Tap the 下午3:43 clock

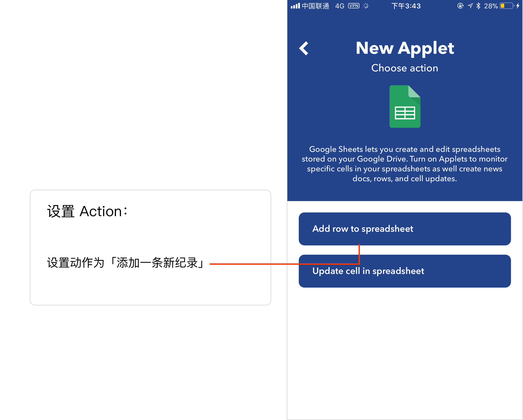[x=406, y=6]
